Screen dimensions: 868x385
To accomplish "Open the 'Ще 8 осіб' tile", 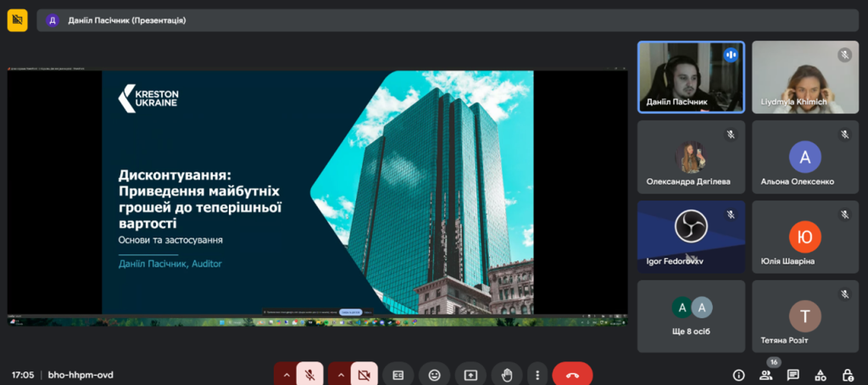I will tap(691, 316).
